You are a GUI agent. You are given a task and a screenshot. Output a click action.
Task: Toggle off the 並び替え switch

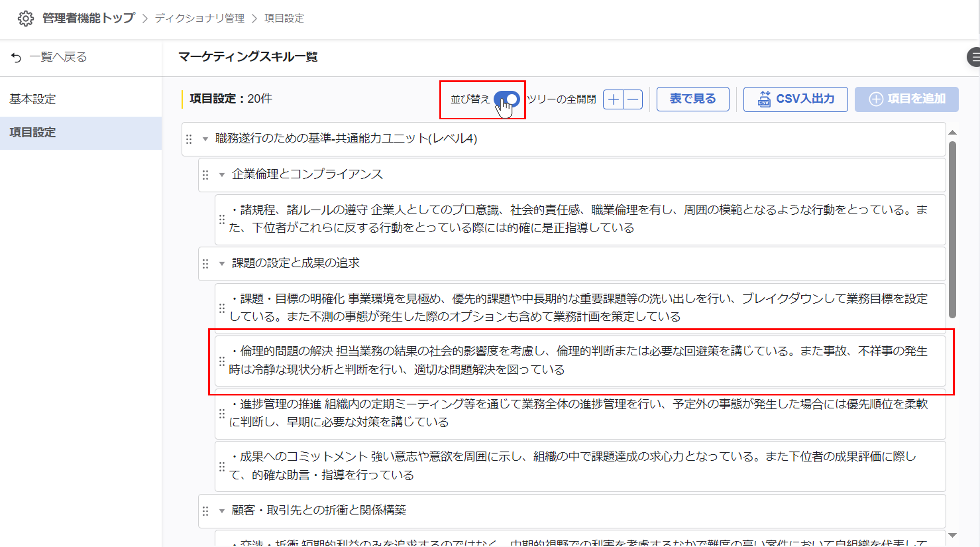pyautogui.click(x=507, y=99)
